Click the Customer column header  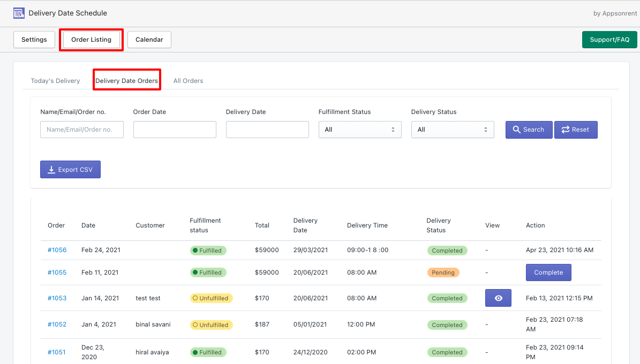(x=150, y=225)
